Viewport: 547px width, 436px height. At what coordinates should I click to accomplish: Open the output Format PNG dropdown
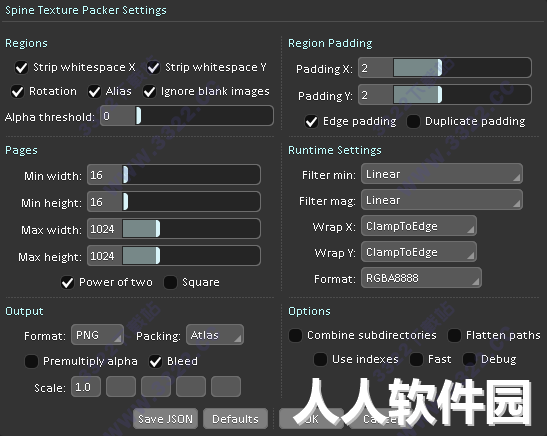coord(97,335)
